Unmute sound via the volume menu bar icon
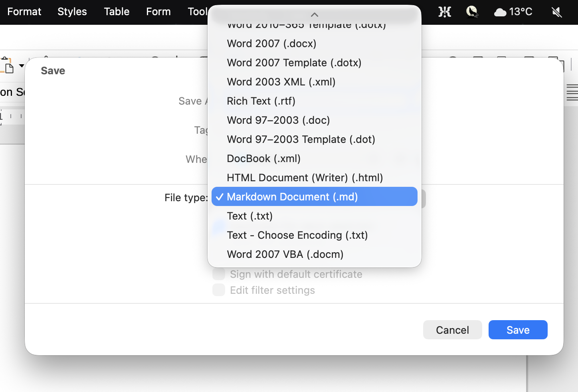The image size is (578, 392). click(556, 12)
